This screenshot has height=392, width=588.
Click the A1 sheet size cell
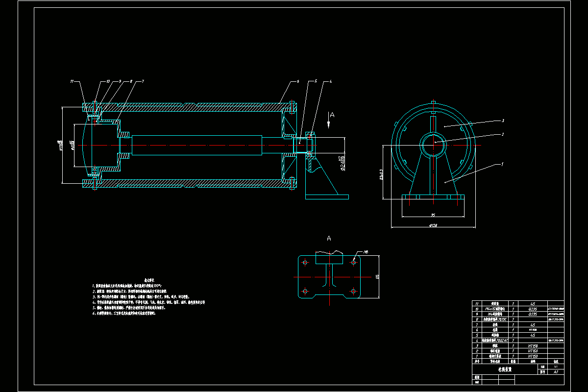[556, 372]
